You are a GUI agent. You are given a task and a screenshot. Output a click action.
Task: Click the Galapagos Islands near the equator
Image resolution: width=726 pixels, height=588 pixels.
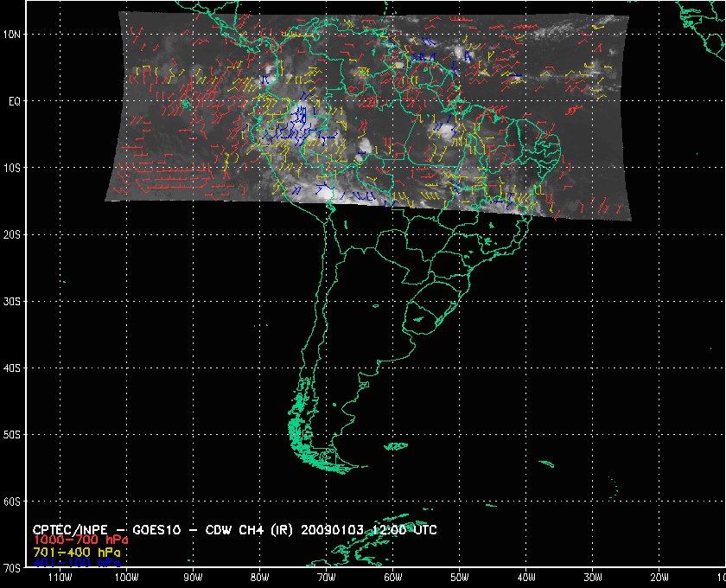(x=184, y=104)
